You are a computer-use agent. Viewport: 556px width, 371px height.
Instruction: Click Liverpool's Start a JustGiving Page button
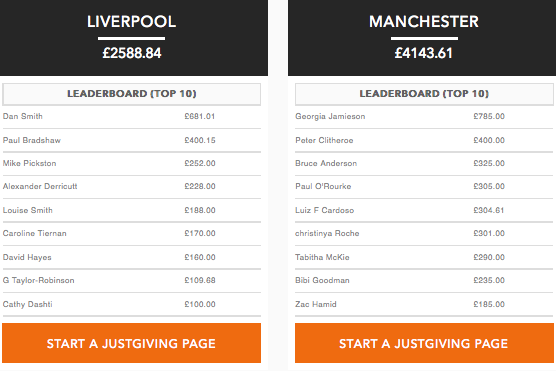131,343
